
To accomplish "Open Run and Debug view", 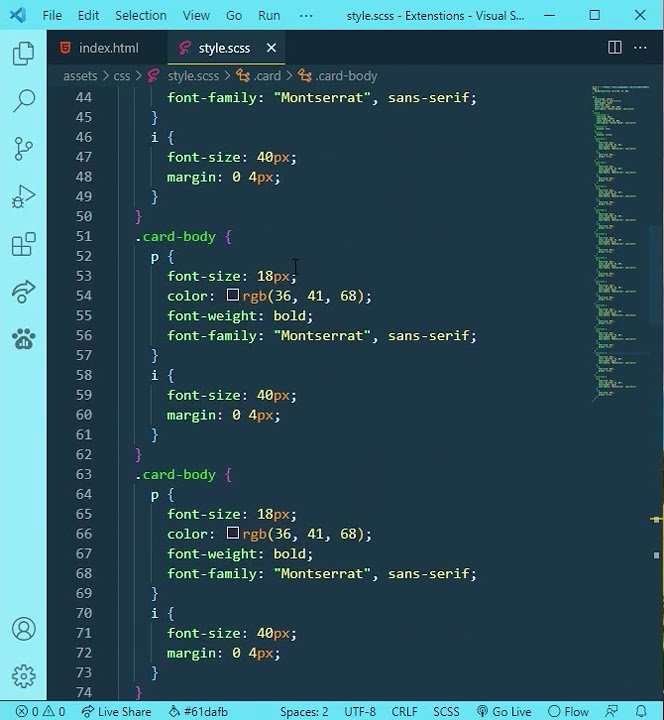I will click(23, 197).
